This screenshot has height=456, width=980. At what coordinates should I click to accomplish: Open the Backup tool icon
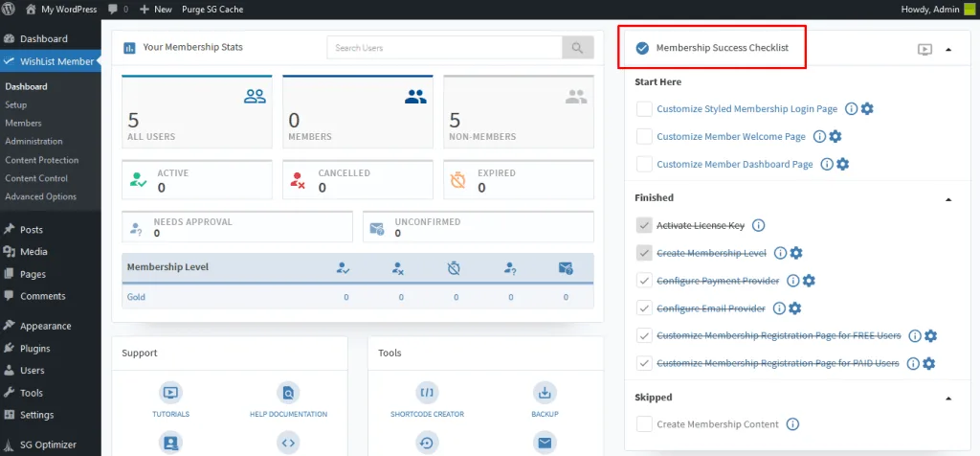[x=545, y=393]
